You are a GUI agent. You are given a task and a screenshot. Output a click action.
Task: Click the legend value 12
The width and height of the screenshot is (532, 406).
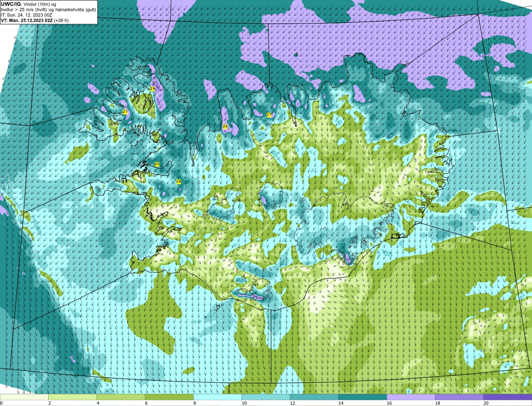[x=293, y=403]
